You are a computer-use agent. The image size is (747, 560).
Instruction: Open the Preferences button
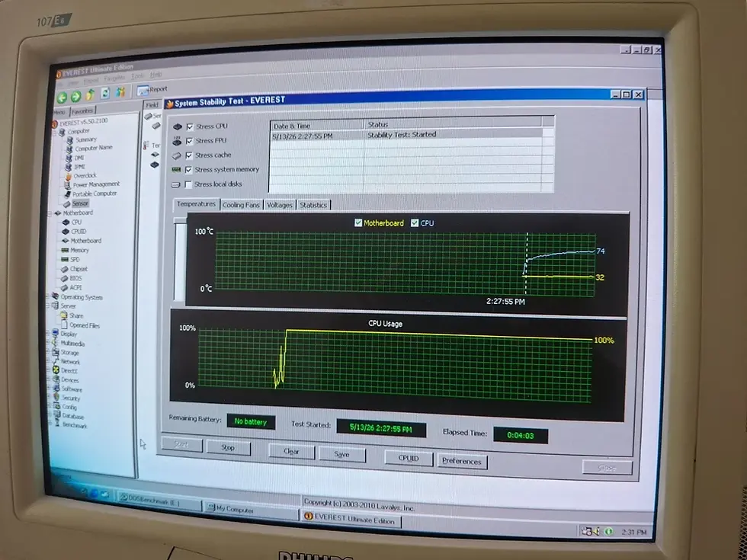462,461
